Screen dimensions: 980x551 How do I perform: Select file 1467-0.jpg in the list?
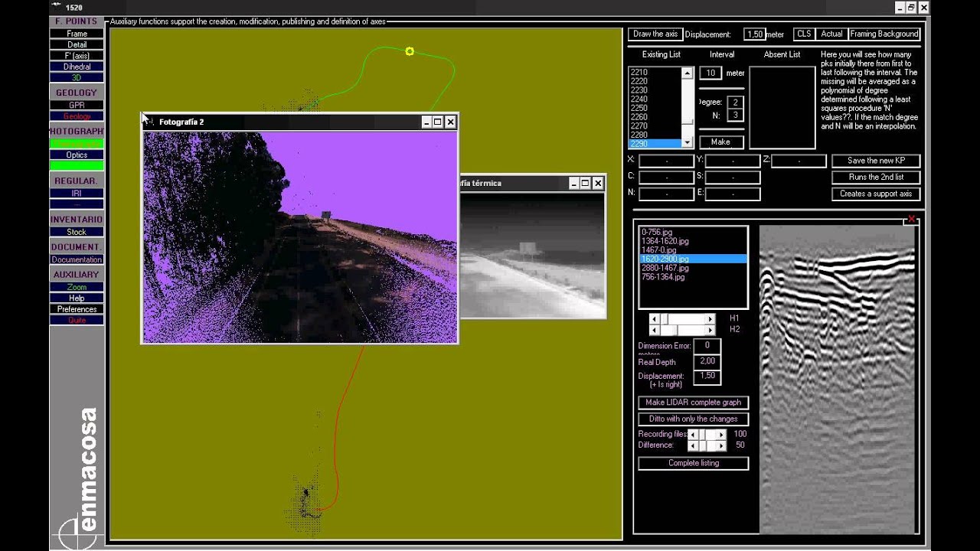[693, 250]
